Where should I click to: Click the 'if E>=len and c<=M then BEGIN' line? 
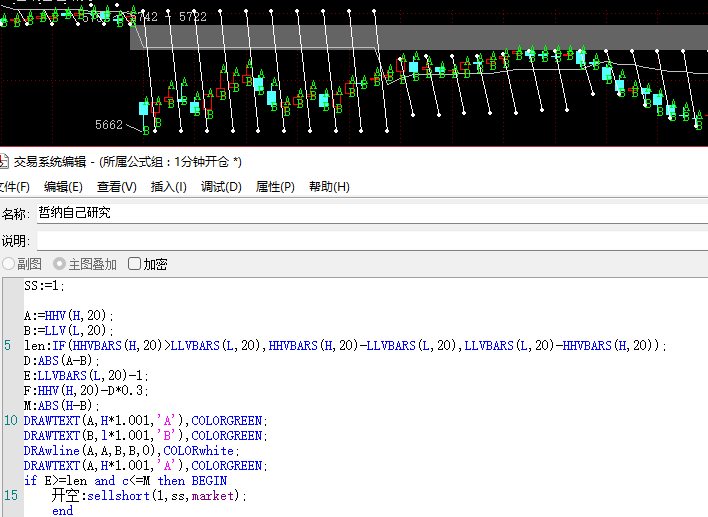(x=126, y=481)
